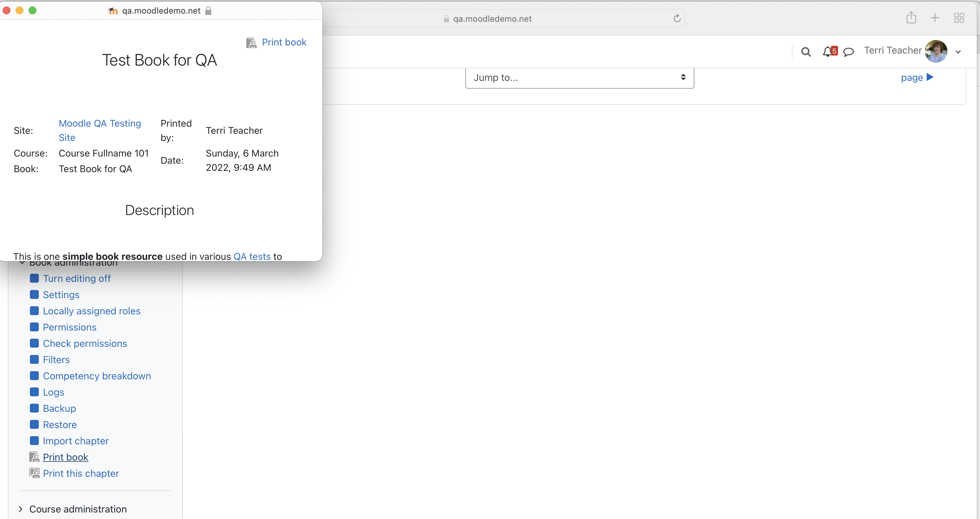The image size is (980, 519).
Task: Expand the user menu chevron next to avatar
Action: point(958,52)
